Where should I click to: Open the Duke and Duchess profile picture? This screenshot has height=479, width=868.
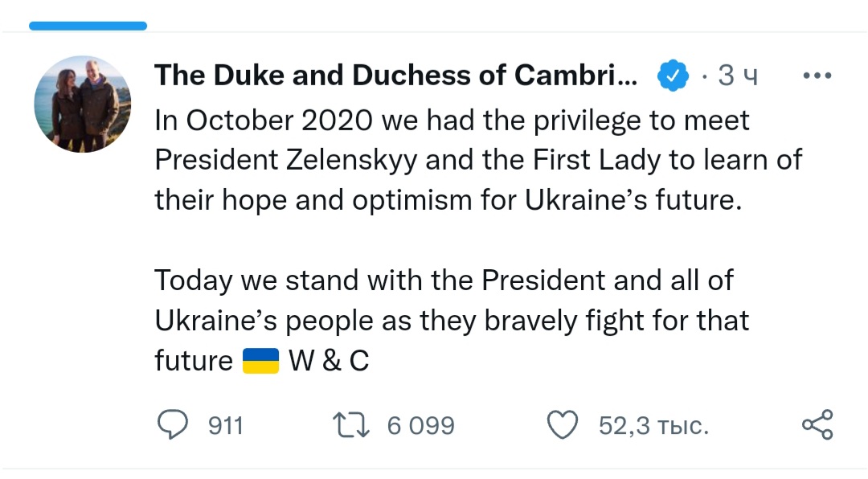click(83, 104)
